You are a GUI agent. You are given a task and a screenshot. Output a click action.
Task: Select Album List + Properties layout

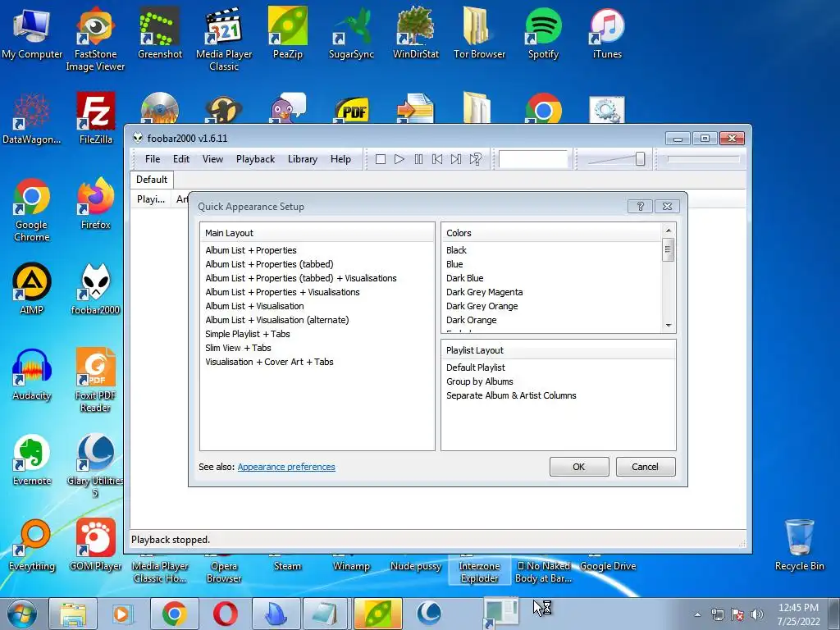251,250
